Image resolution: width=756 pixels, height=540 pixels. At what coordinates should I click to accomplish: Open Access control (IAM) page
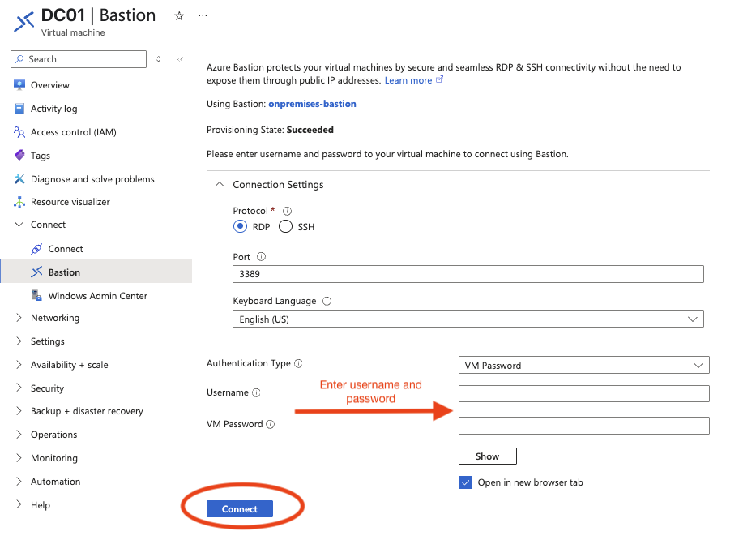(73, 132)
